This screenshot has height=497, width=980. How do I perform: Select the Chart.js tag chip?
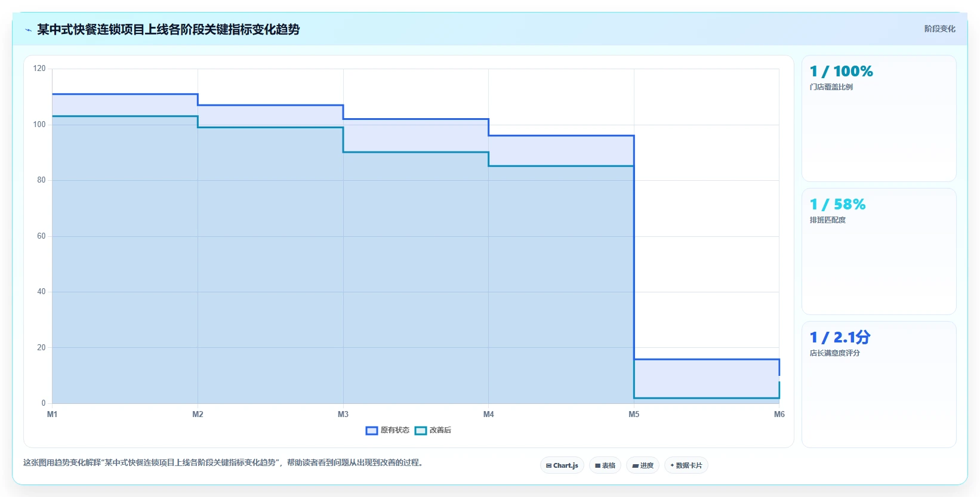pos(562,465)
